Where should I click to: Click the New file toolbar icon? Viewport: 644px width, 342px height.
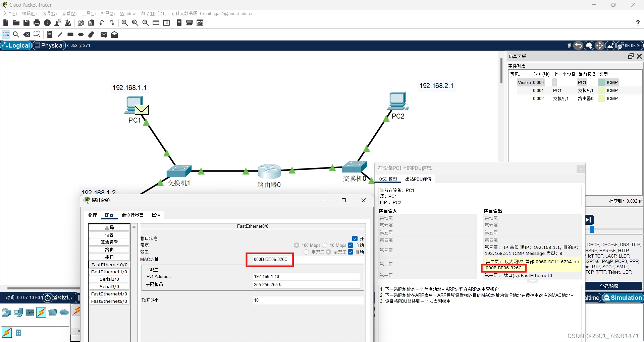pos(5,23)
